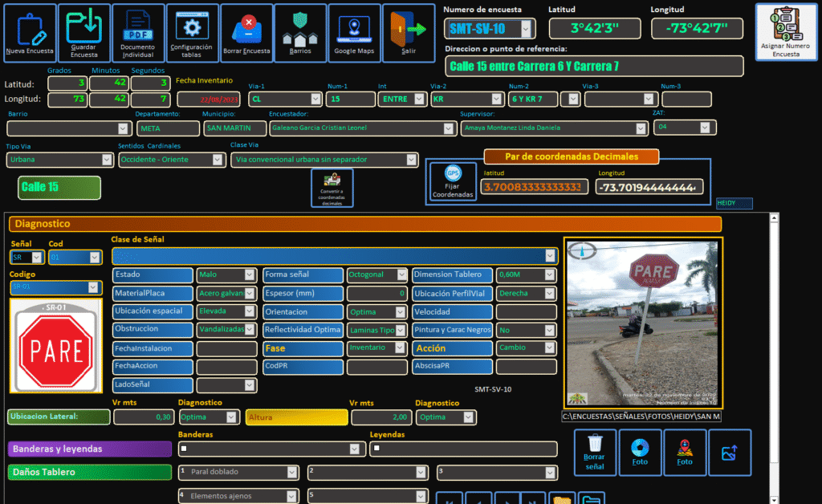The height and width of the screenshot is (504, 822).
Task: Click the Par de coordenadas Decimales header
Action: point(572,156)
